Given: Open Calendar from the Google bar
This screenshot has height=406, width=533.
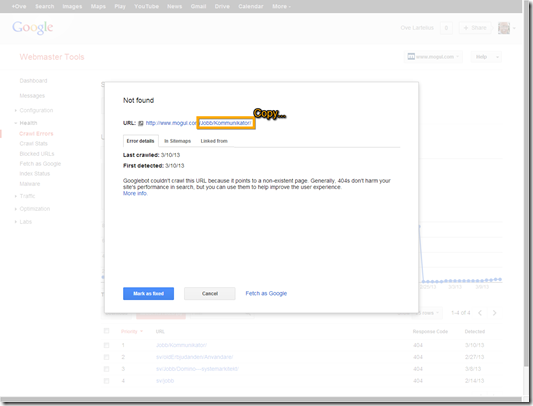Looking at the screenshot, I should 251,6.
